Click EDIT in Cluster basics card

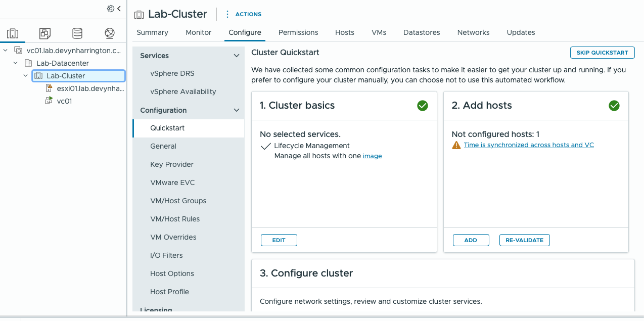point(279,240)
